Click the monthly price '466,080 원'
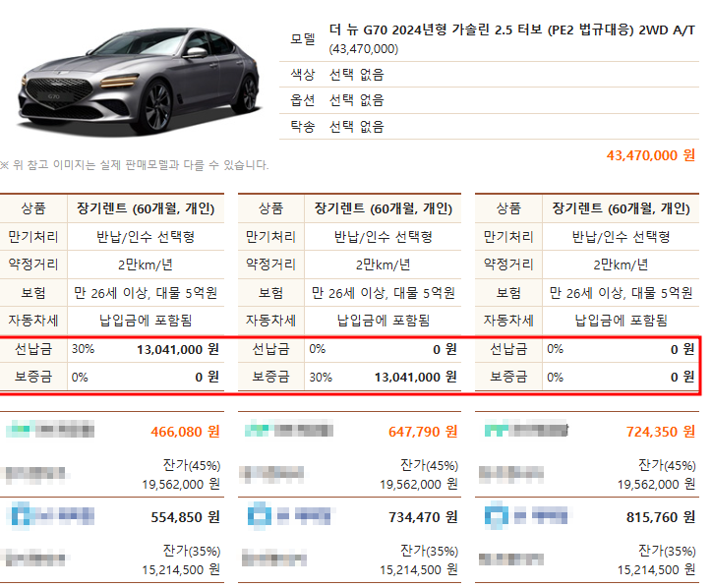 [185, 432]
